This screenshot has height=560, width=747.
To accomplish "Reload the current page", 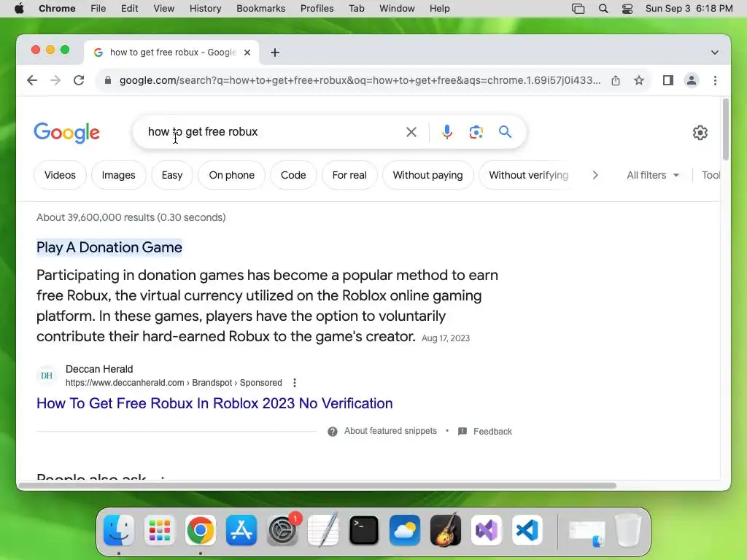I will (79, 80).
